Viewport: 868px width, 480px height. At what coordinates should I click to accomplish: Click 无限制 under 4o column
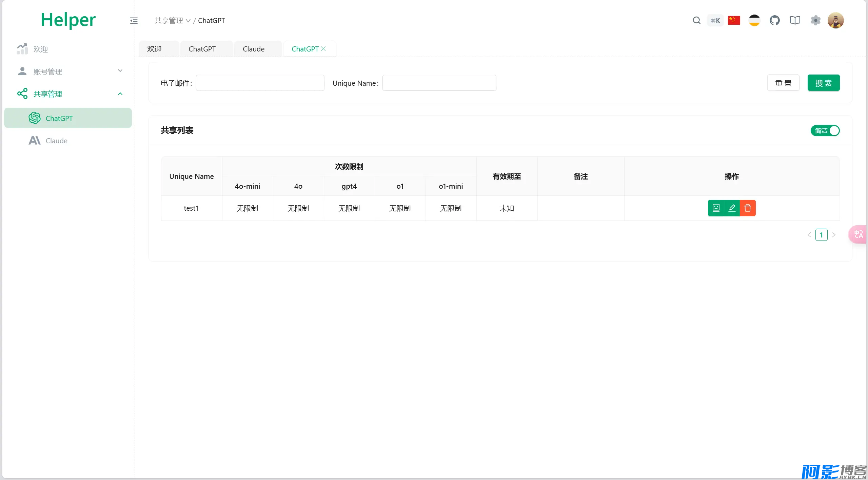[298, 208]
